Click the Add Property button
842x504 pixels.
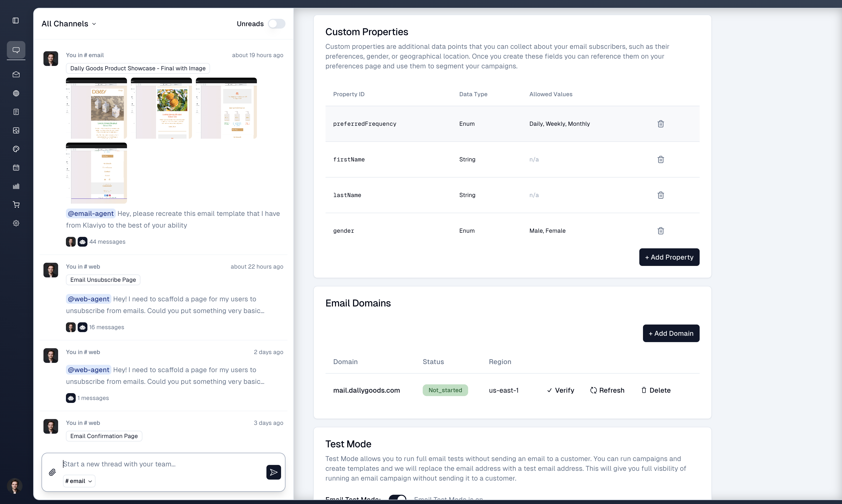(x=669, y=257)
